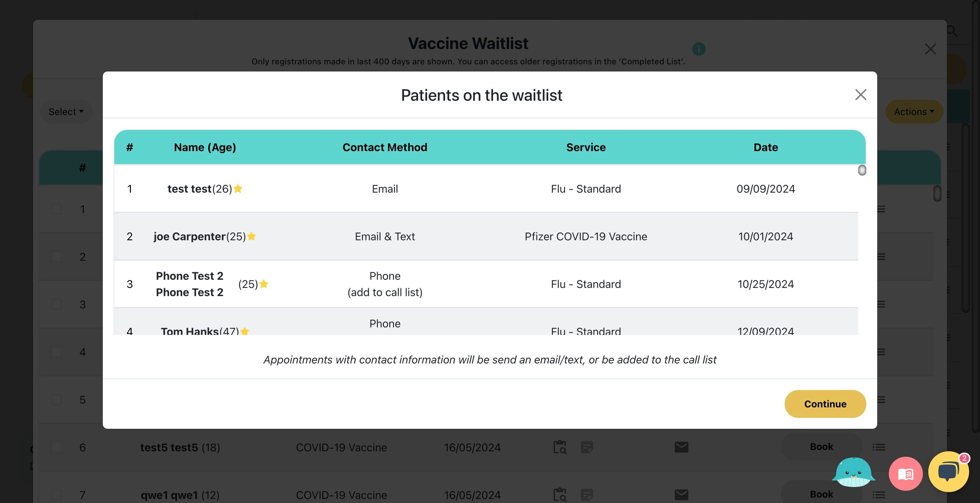This screenshot has height=503, width=980.
Task: Click the whale mascot assistant icon
Action: pos(853,472)
